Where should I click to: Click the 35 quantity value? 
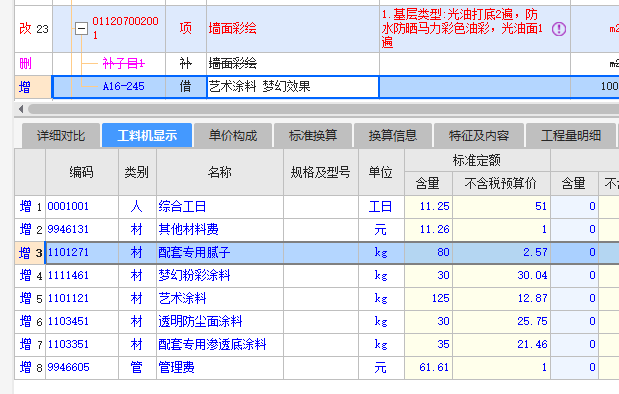point(443,344)
